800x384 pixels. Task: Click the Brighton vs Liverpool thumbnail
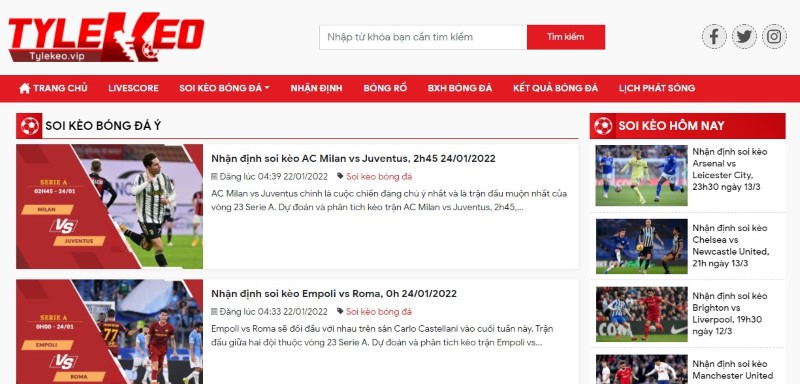[641, 314]
